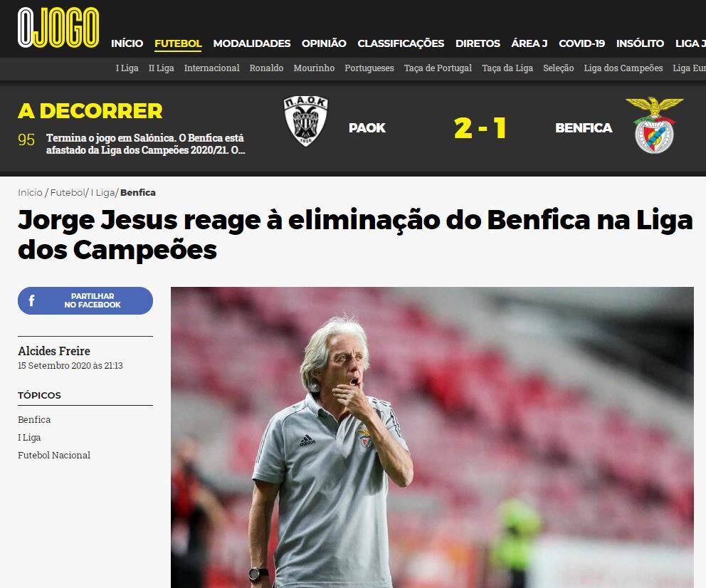706x588 pixels.
Task: Click the PAOK club crest
Action: [306, 120]
